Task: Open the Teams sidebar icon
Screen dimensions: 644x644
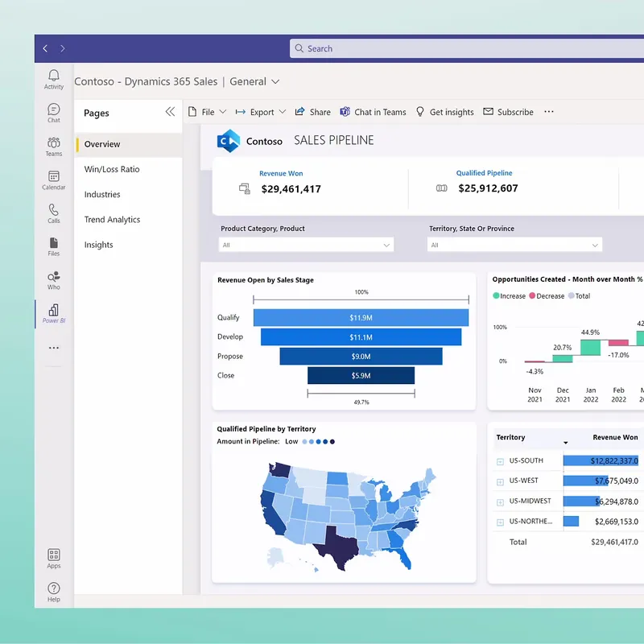Action: [x=54, y=147]
